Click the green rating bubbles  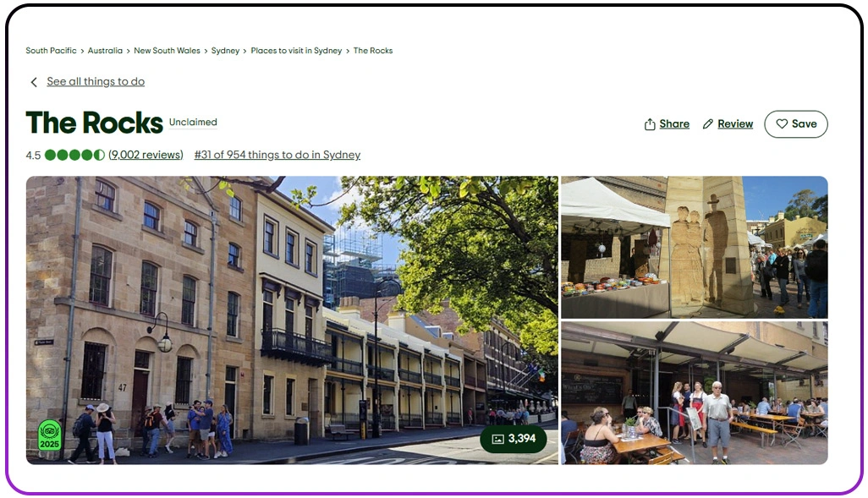pos(74,155)
